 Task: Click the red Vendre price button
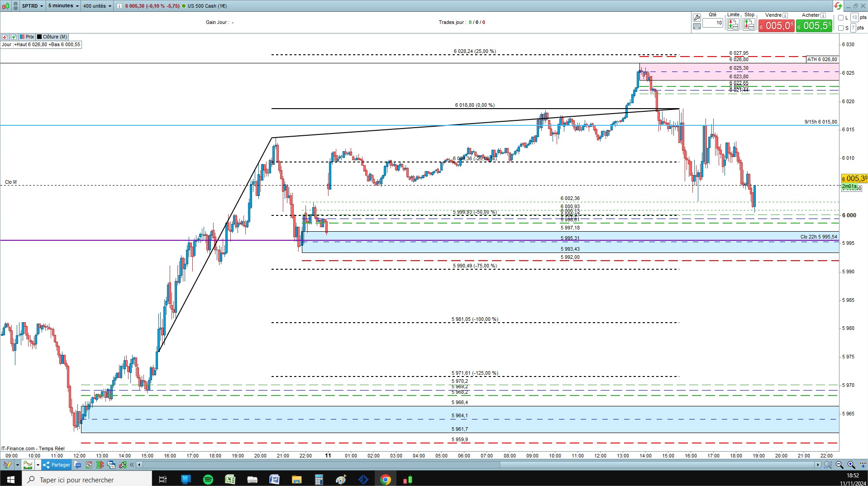[x=776, y=26]
